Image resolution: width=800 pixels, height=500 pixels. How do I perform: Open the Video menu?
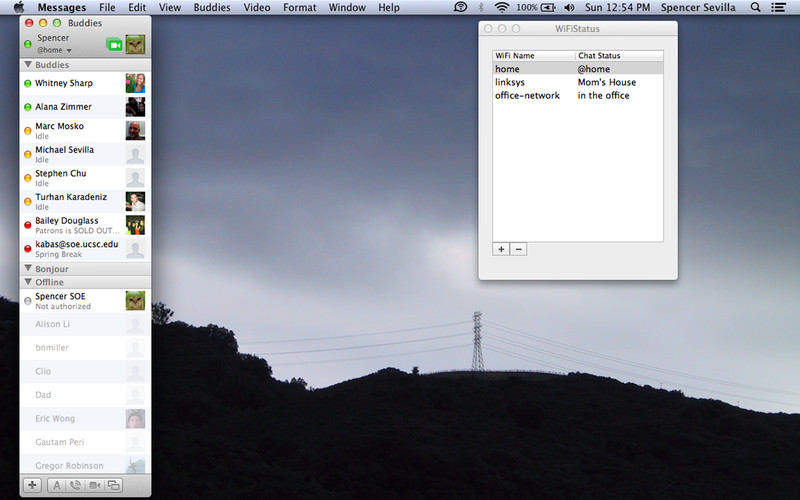point(257,7)
